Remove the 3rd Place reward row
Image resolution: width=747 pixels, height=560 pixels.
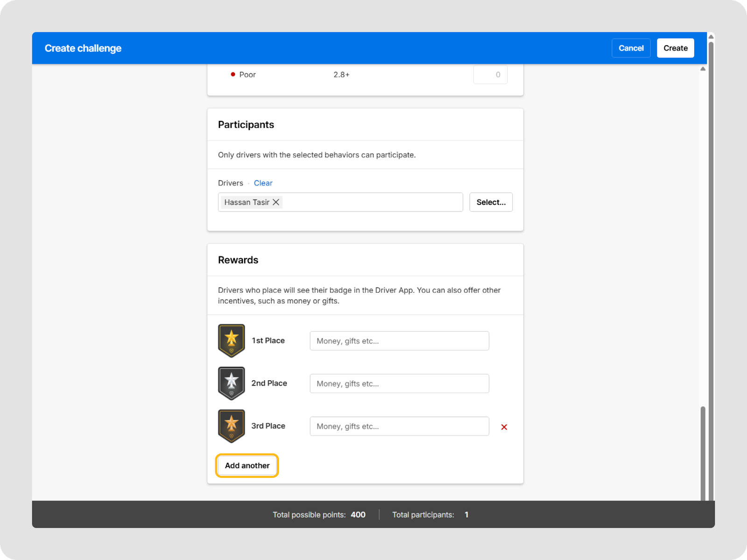504,427
